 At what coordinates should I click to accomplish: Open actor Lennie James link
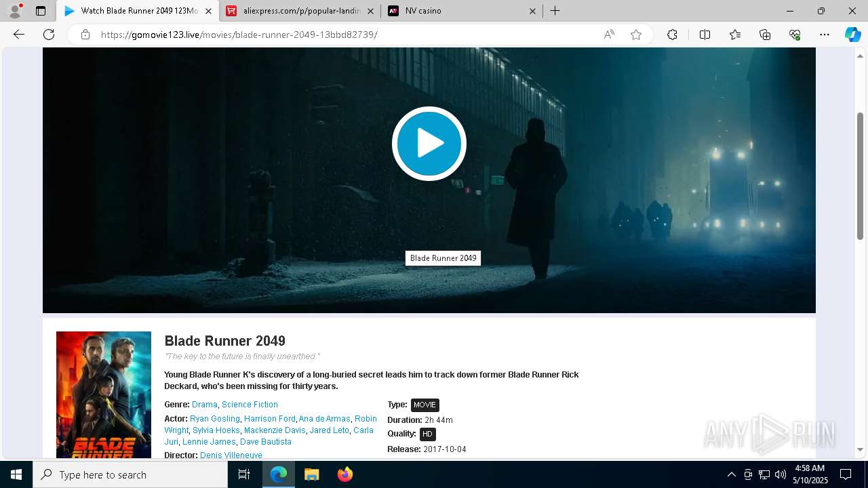point(209,442)
